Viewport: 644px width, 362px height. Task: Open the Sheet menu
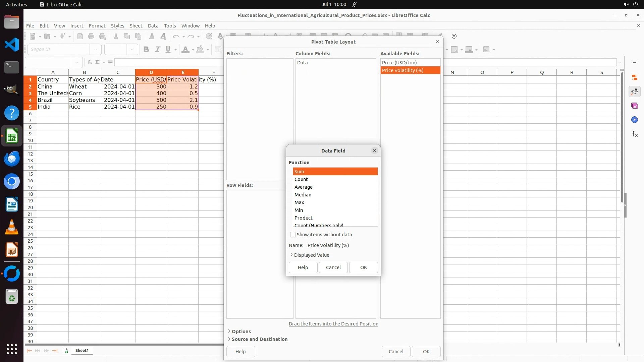pos(136,26)
